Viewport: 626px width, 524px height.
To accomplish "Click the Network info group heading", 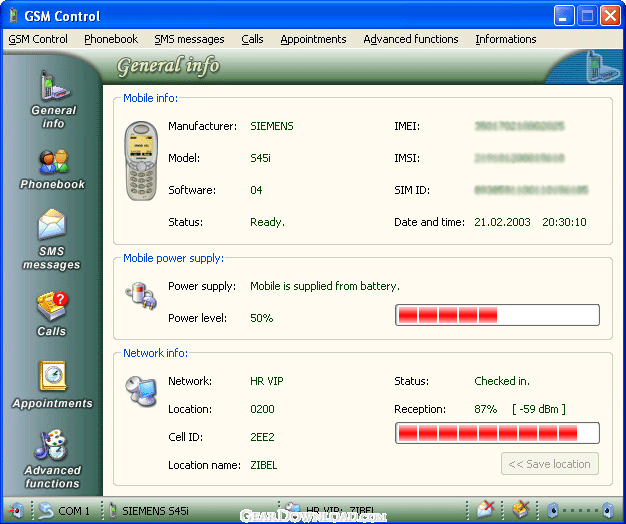I will (155, 353).
